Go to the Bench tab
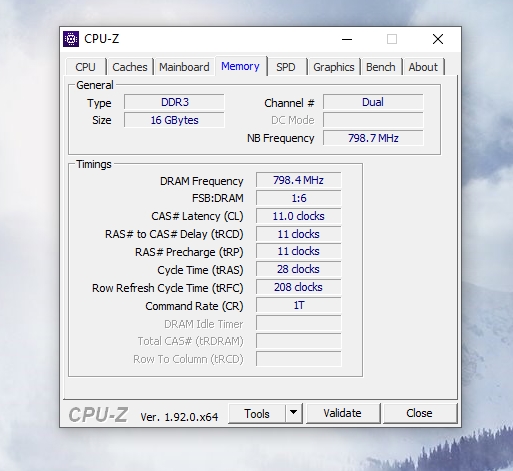 coord(381,67)
